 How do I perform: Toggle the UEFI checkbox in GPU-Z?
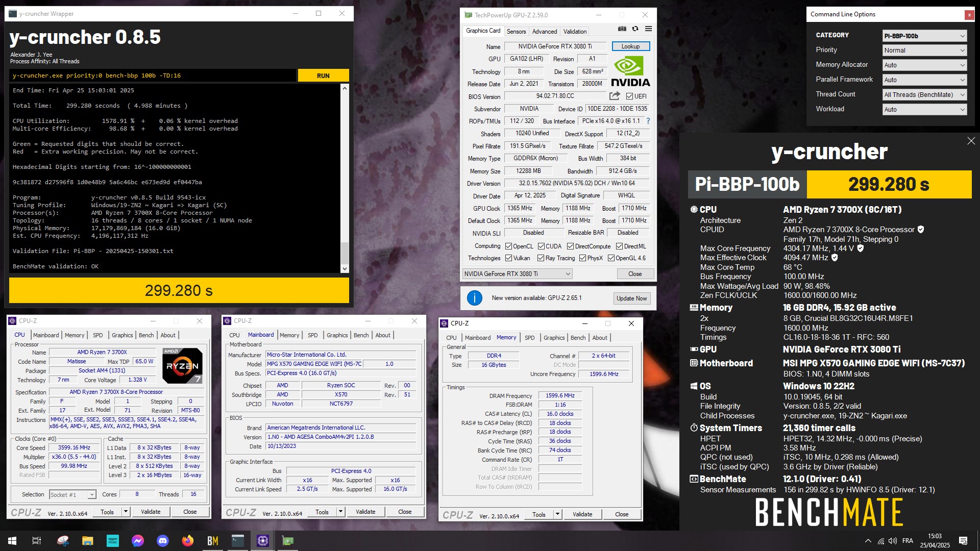(629, 96)
